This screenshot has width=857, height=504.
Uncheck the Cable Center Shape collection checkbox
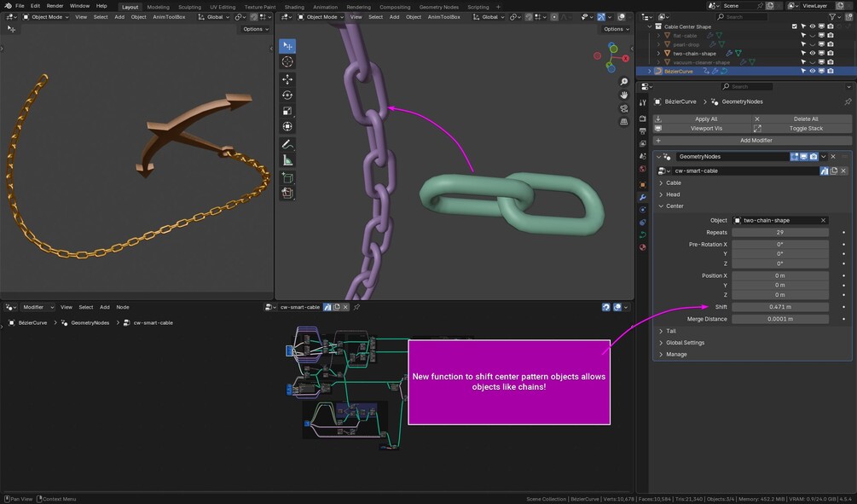pyautogui.click(x=795, y=26)
